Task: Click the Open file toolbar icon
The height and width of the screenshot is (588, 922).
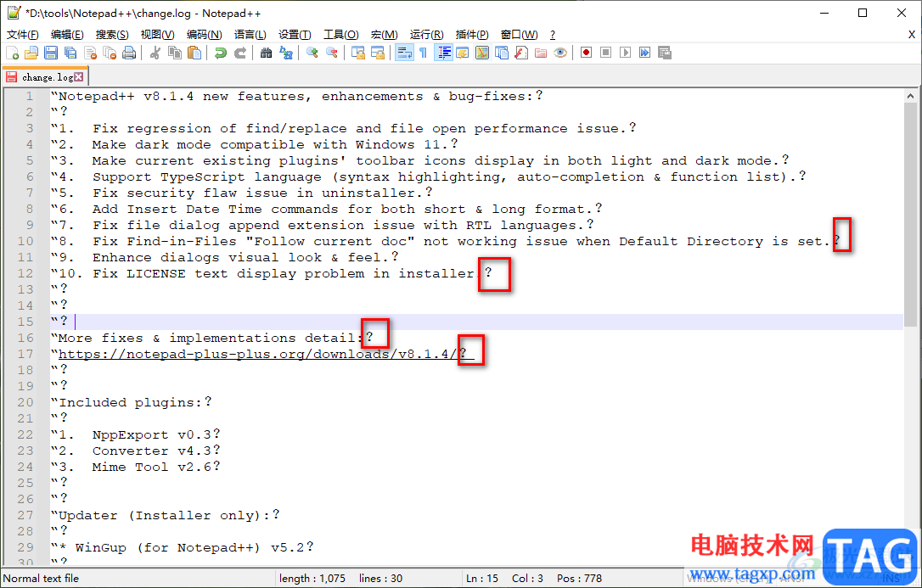Action: click(31, 53)
